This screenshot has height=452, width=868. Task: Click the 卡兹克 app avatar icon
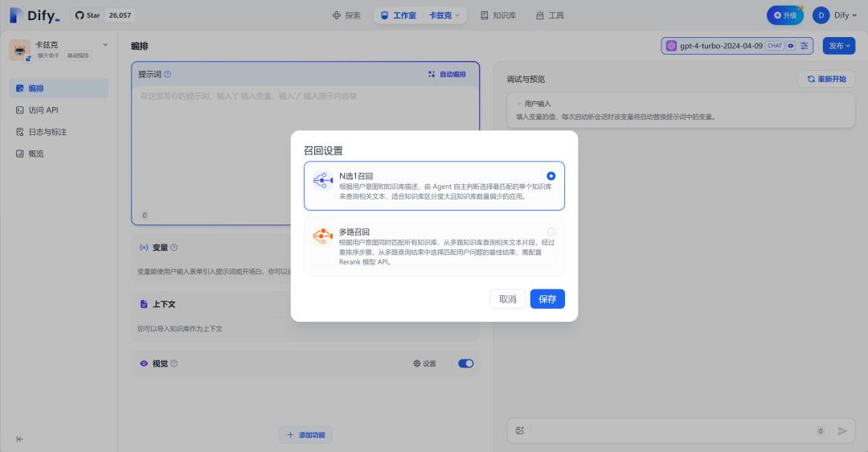pos(19,50)
